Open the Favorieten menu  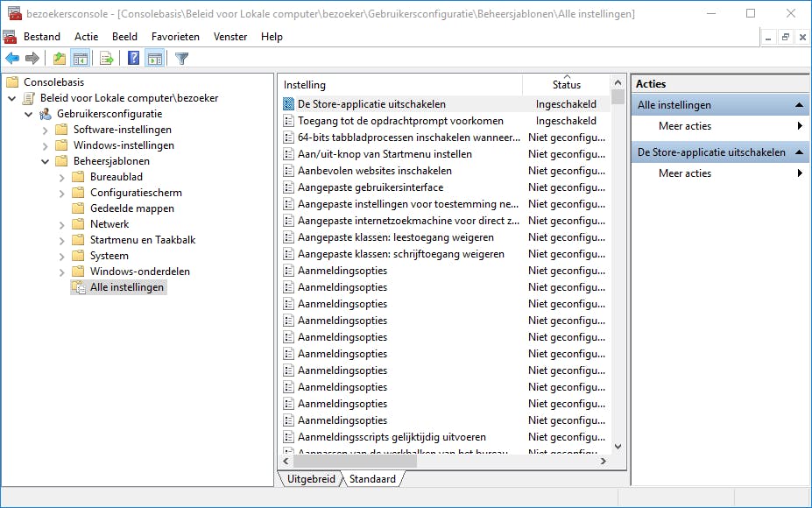coord(175,36)
